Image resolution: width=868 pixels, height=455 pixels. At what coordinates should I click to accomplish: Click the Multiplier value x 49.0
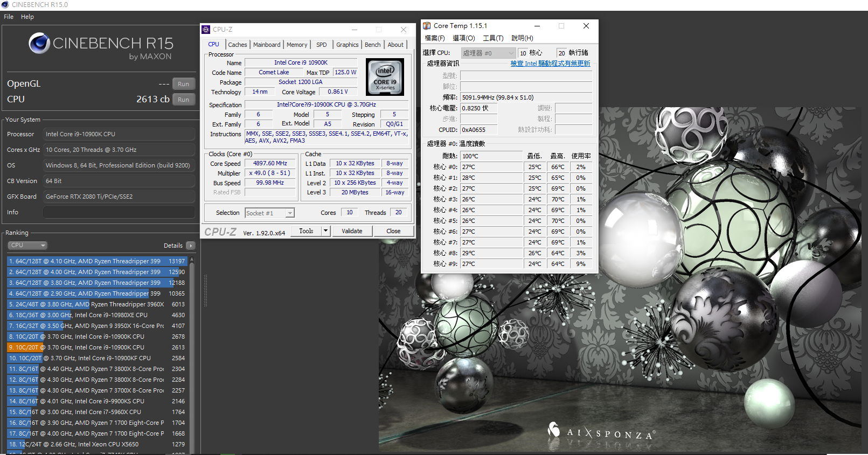(x=270, y=173)
